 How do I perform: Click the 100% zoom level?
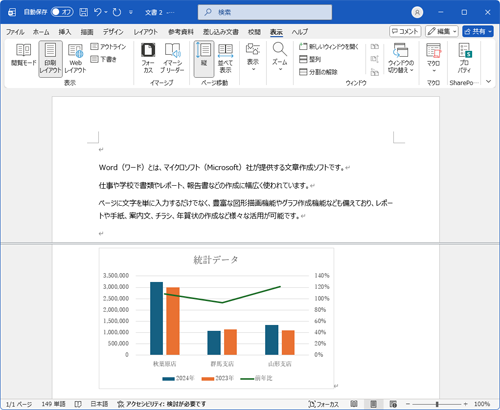click(482, 404)
